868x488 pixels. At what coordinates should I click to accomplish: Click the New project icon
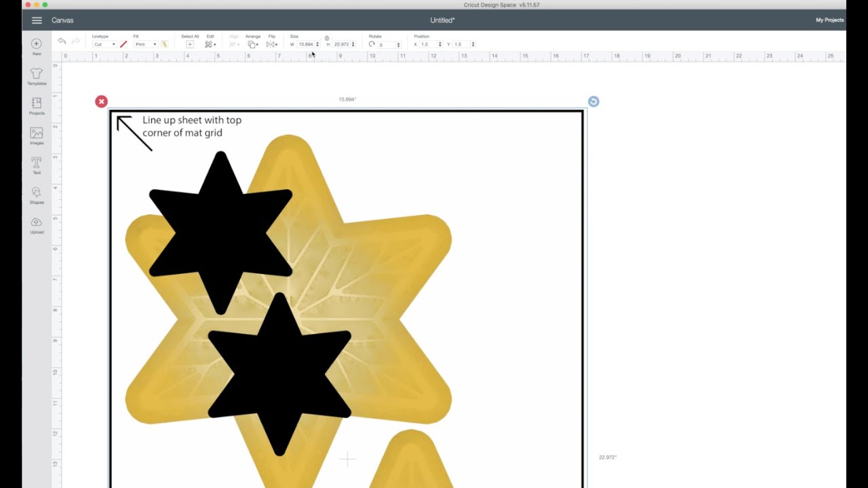(x=37, y=43)
